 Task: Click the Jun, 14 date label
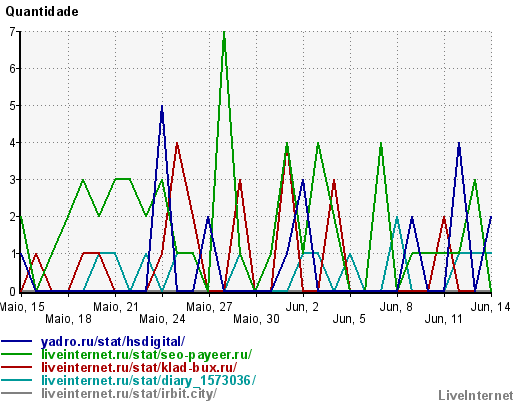[x=490, y=307]
